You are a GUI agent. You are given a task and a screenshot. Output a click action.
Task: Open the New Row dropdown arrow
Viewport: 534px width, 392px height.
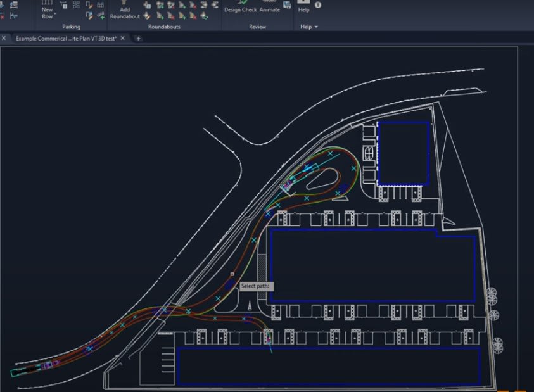pos(55,13)
